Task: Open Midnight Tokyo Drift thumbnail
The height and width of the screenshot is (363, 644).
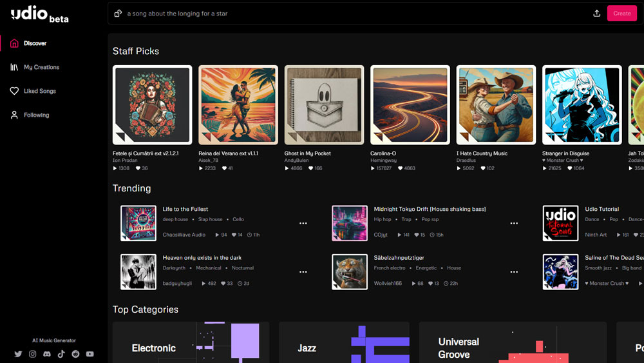Action: 350,223
